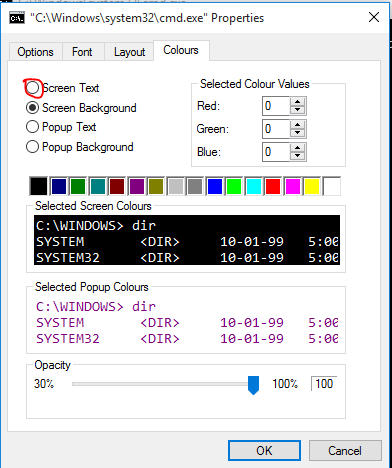
Task: Open the Font tab
Action: click(82, 52)
